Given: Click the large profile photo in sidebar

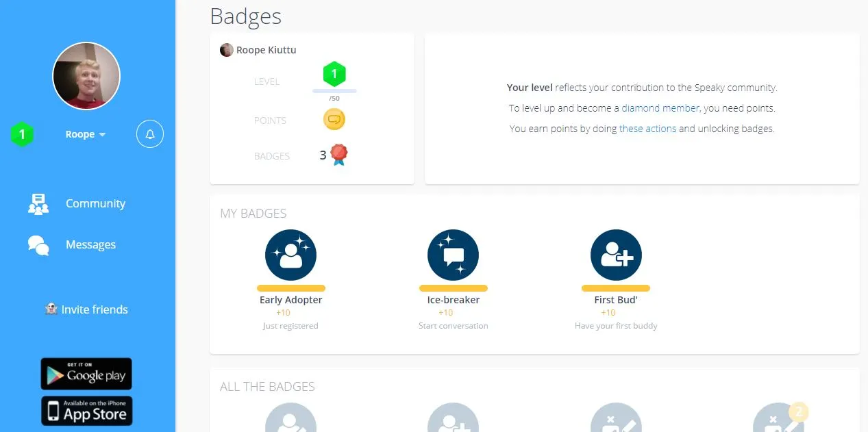Looking at the screenshot, I should pyautogui.click(x=86, y=76).
